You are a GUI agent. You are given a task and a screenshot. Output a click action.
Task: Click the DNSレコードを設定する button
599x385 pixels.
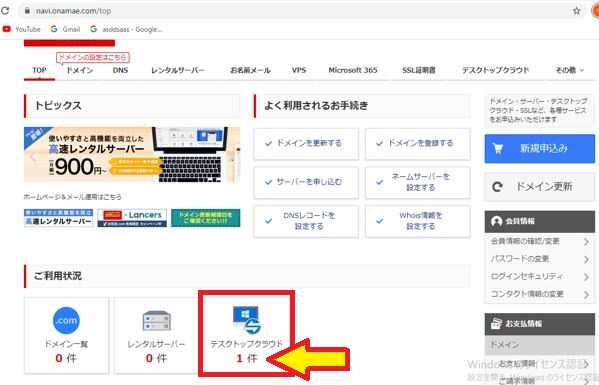[x=306, y=221]
